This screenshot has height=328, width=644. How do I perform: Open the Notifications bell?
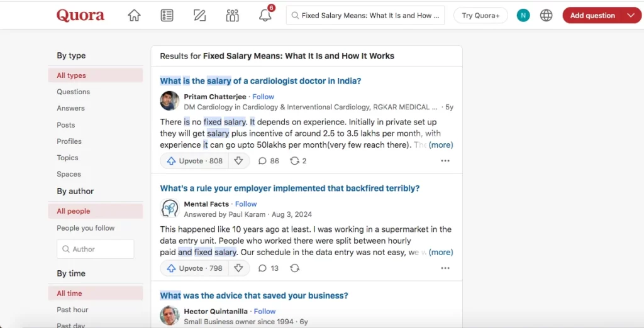coord(265,16)
